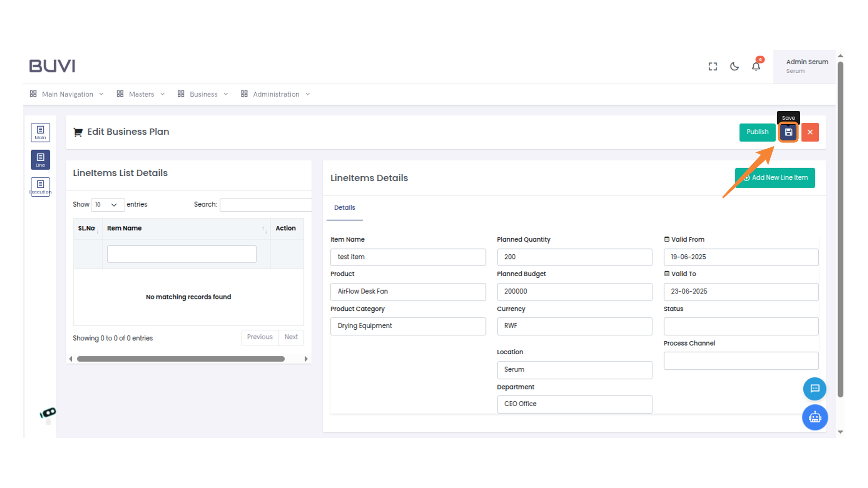868x488 pixels.
Task: Click the Valid From date field
Action: pyautogui.click(x=741, y=257)
